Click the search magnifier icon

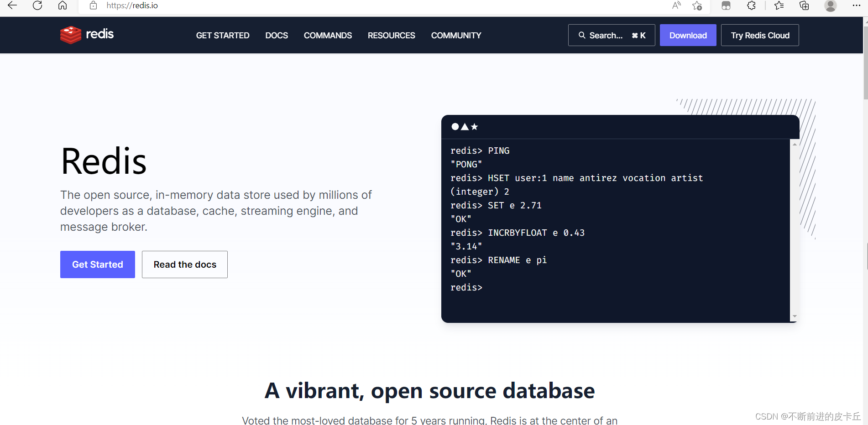tap(582, 35)
